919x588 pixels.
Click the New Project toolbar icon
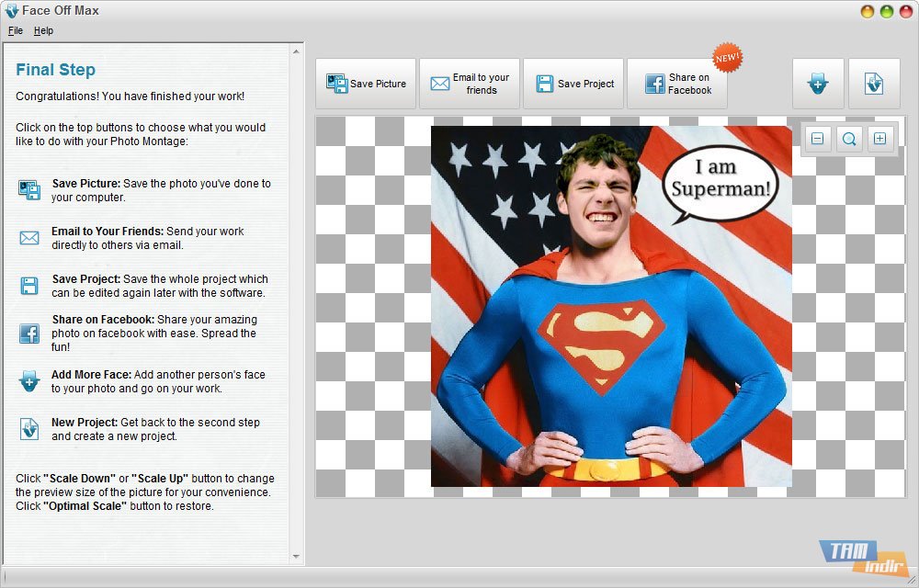(874, 84)
